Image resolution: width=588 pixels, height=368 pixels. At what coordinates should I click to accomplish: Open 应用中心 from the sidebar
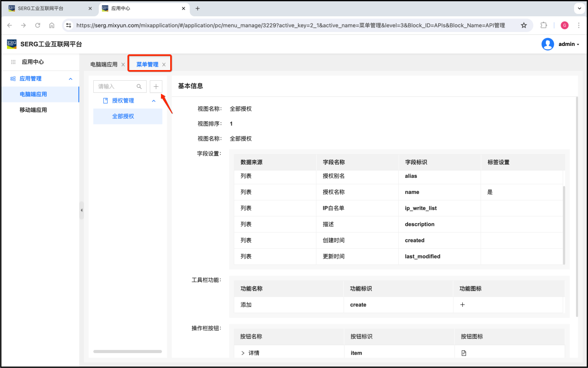pos(32,62)
